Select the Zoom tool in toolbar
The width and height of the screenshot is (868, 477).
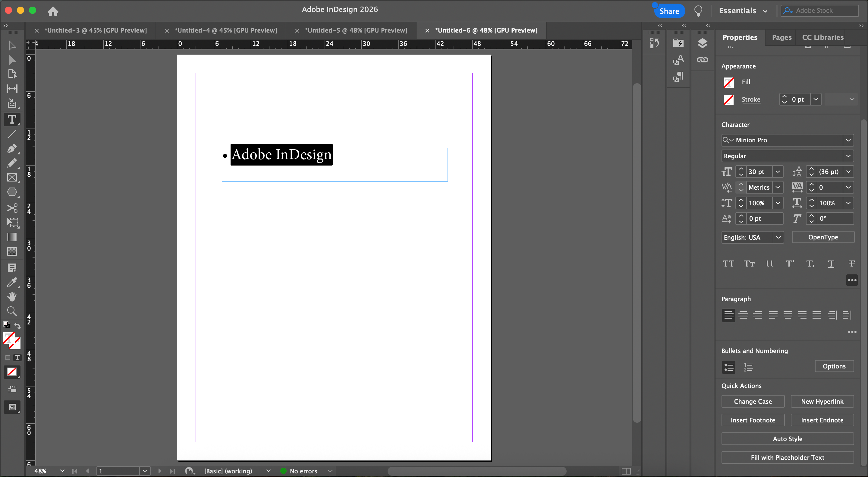point(12,311)
